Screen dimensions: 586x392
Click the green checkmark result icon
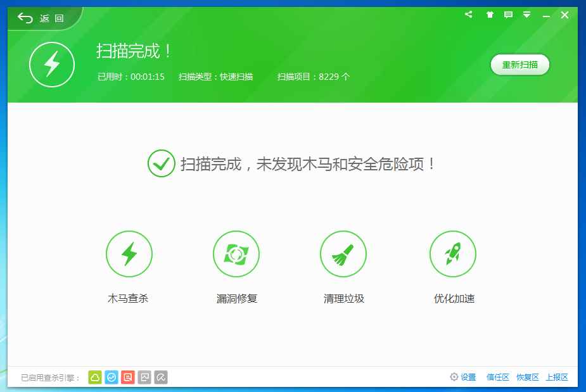click(x=161, y=163)
